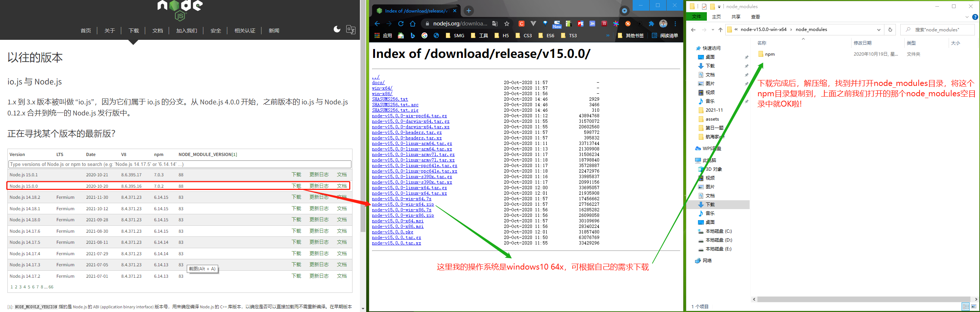Go to page 2 of versions table
This screenshot has height=312, width=980.
tap(16, 287)
